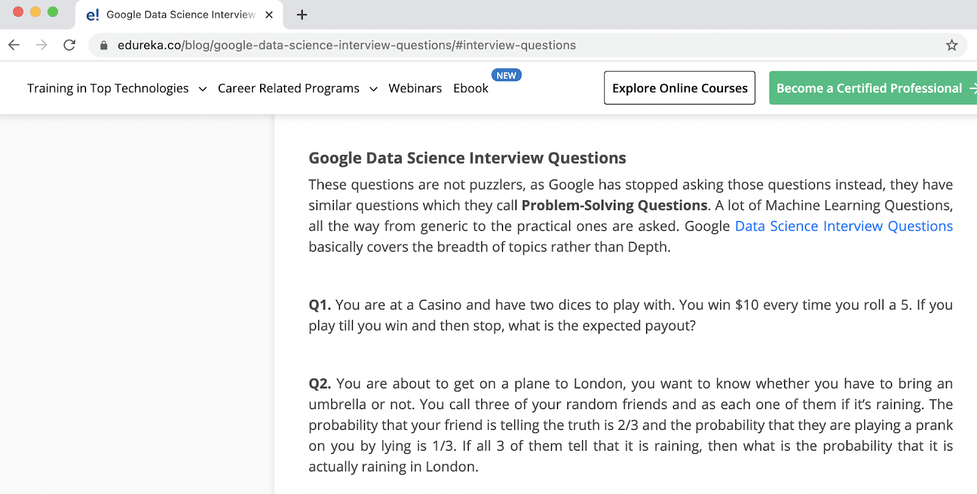977x494 pixels.
Task: Click the Google Data Science Interview Questions heading
Action: pos(467,158)
